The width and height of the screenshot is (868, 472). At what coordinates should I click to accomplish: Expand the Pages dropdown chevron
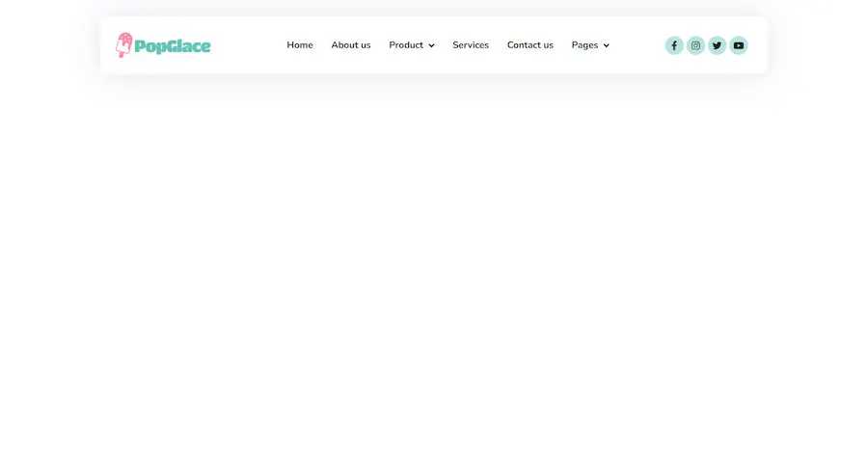[x=607, y=45]
